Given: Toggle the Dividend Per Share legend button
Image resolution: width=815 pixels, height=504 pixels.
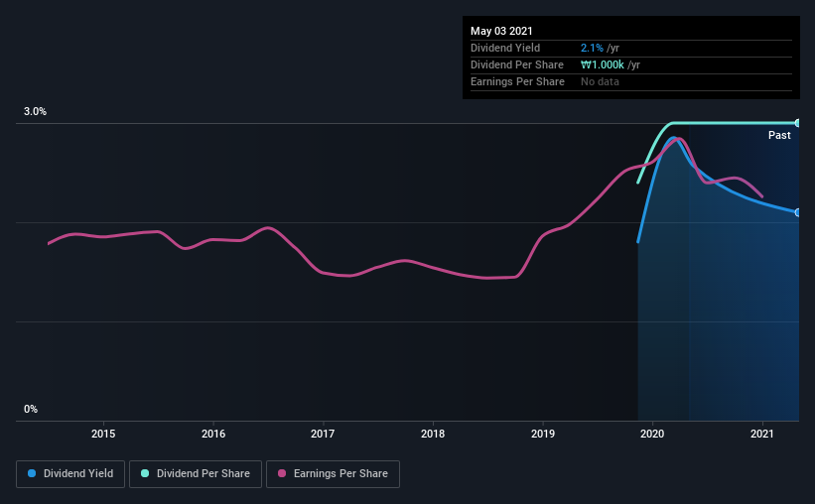Looking at the screenshot, I should coord(195,474).
